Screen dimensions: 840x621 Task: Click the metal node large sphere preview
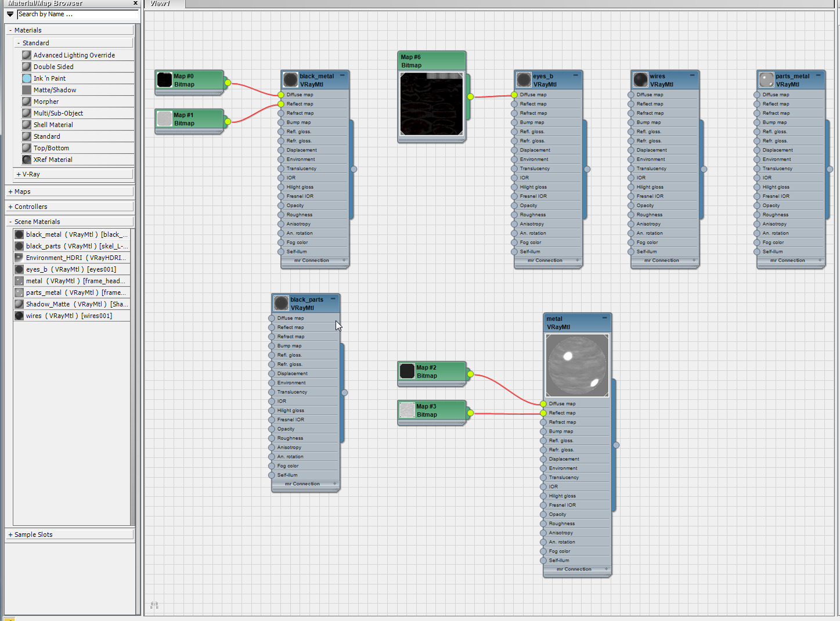tap(577, 366)
